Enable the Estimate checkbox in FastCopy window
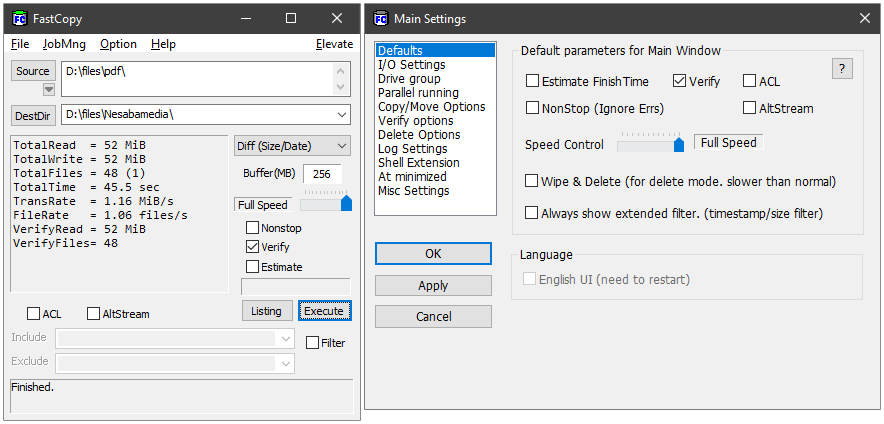Screen dimensions: 884x424 253,267
